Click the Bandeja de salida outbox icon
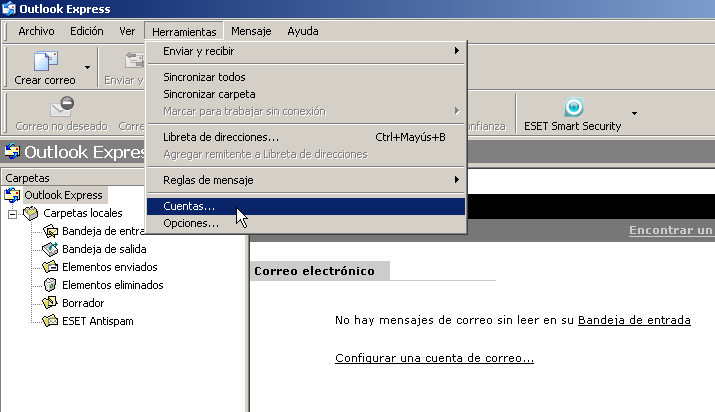This screenshot has width=715, height=412. tap(50, 249)
